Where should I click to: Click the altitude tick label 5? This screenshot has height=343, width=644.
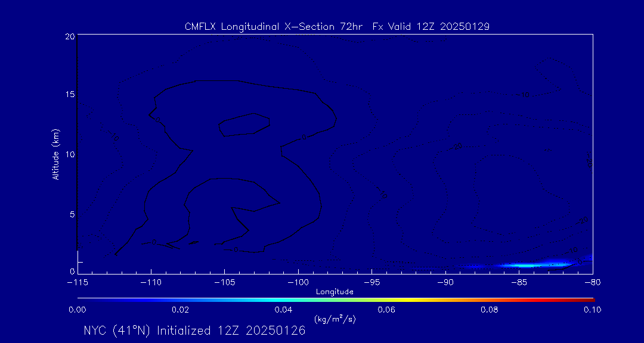pos(72,214)
